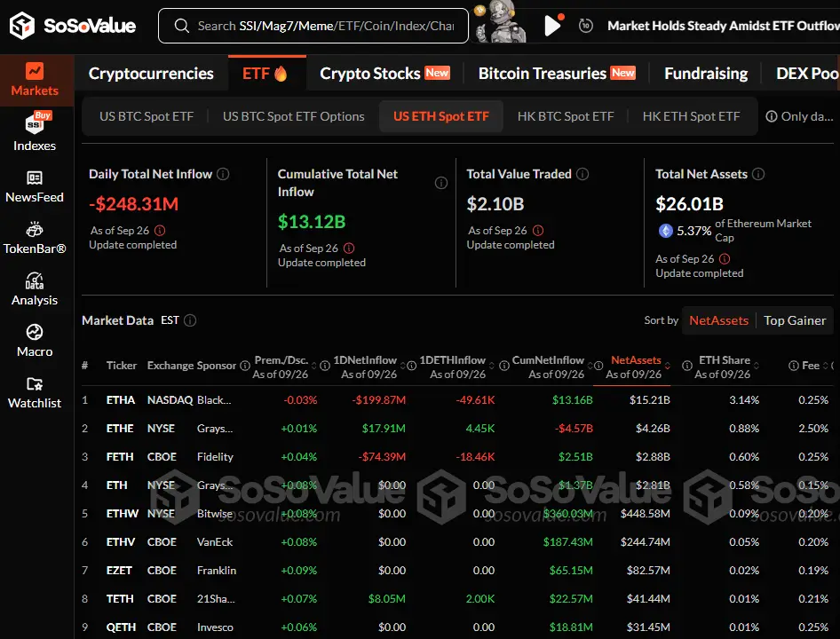Click info icon beside Daily Total Net Inflow
Viewport: 840px width, 639px height.
[x=224, y=175]
